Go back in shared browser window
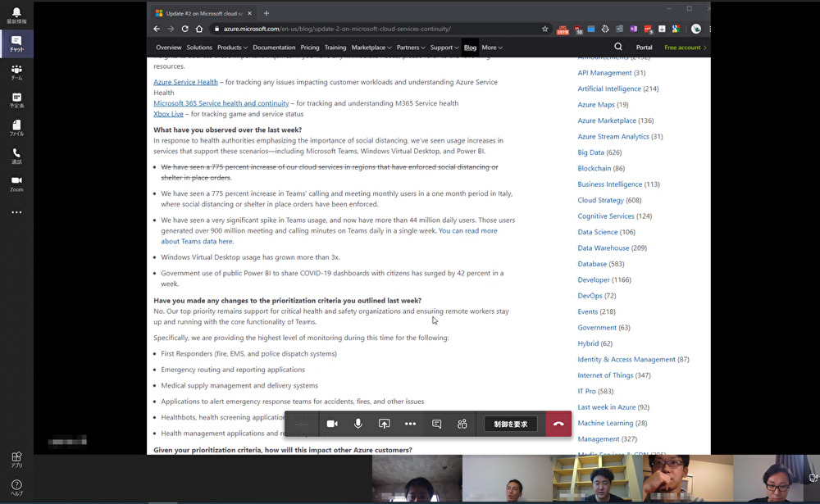Viewport: 820px width, 504px height. coord(157,29)
